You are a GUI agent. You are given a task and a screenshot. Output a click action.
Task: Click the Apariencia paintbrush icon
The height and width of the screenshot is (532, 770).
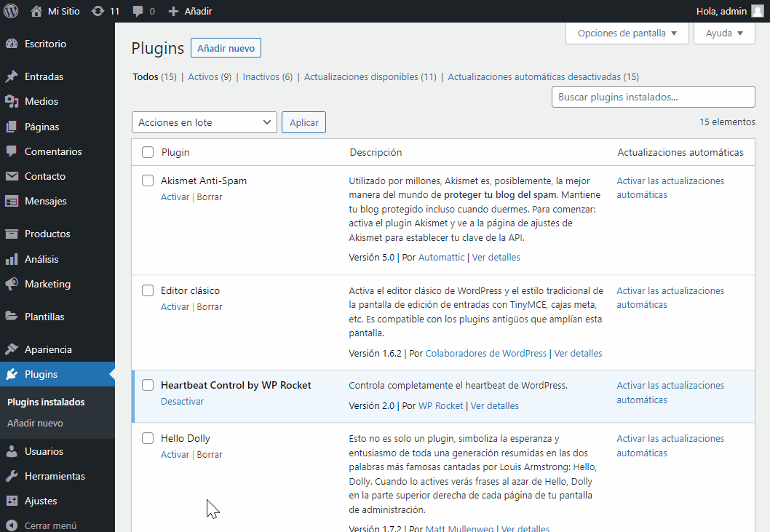(x=12, y=349)
